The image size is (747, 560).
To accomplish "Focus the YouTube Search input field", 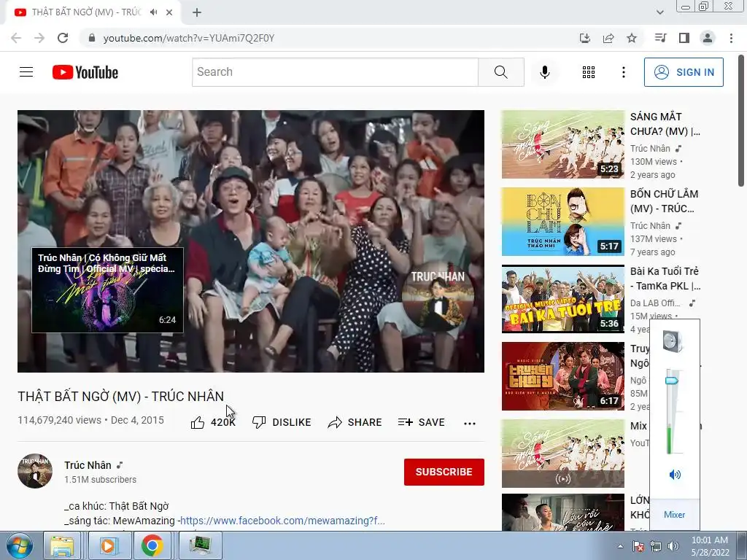I will [335, 72].
